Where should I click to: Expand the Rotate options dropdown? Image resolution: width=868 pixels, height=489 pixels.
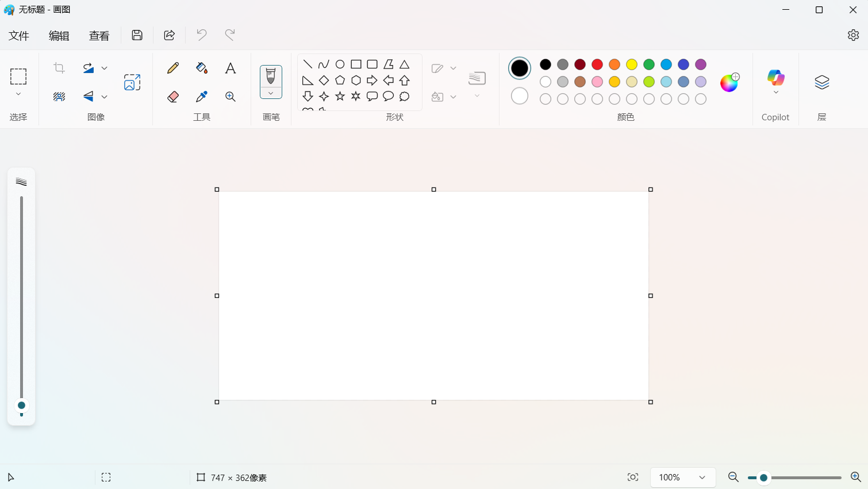(x=104, y=68)
